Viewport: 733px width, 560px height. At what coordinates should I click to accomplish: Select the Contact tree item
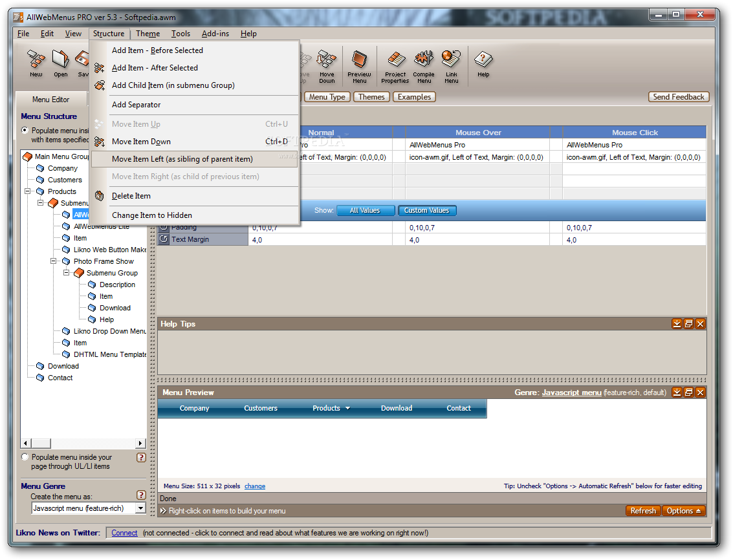[60, 378]
